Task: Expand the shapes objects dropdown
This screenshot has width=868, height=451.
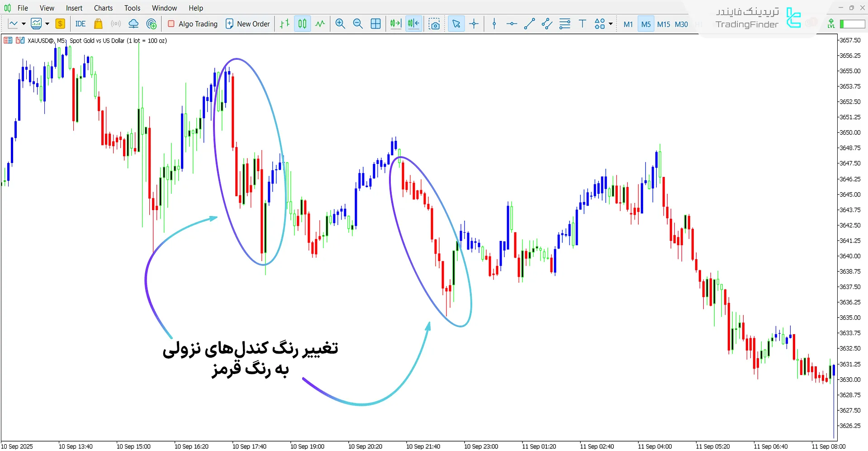Action: [x=611, y=24]
